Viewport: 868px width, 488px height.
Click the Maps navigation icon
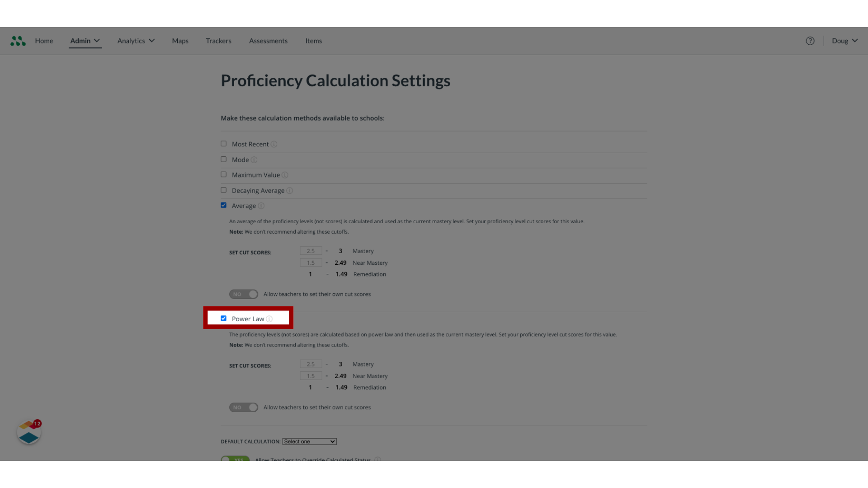pyautogui.click(x=180, y=41)
